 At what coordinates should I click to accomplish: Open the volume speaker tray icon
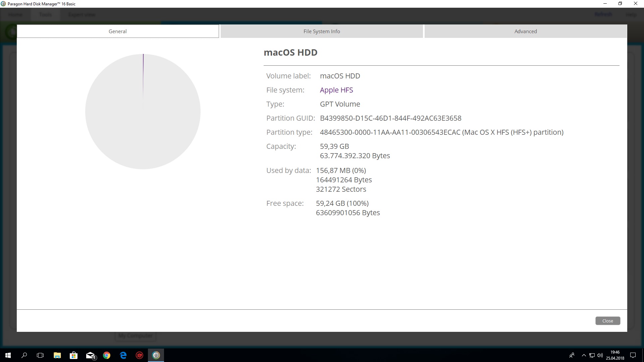tap(600, 355)
